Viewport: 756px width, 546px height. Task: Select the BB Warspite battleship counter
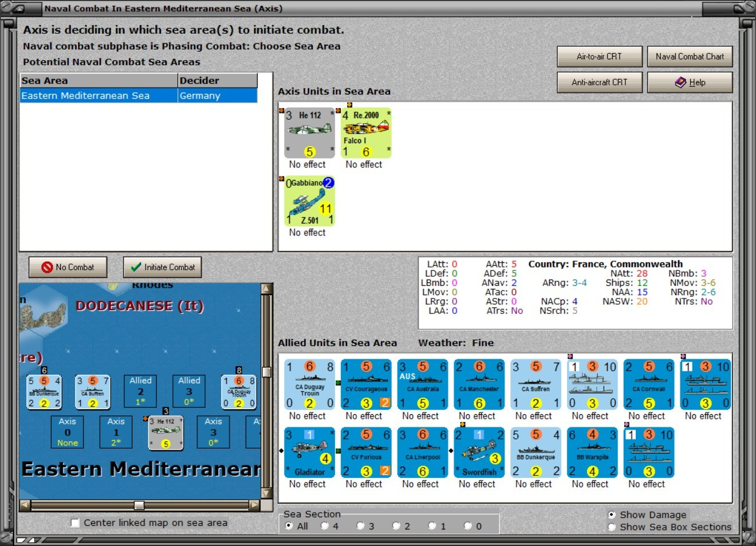coord(593,453)
